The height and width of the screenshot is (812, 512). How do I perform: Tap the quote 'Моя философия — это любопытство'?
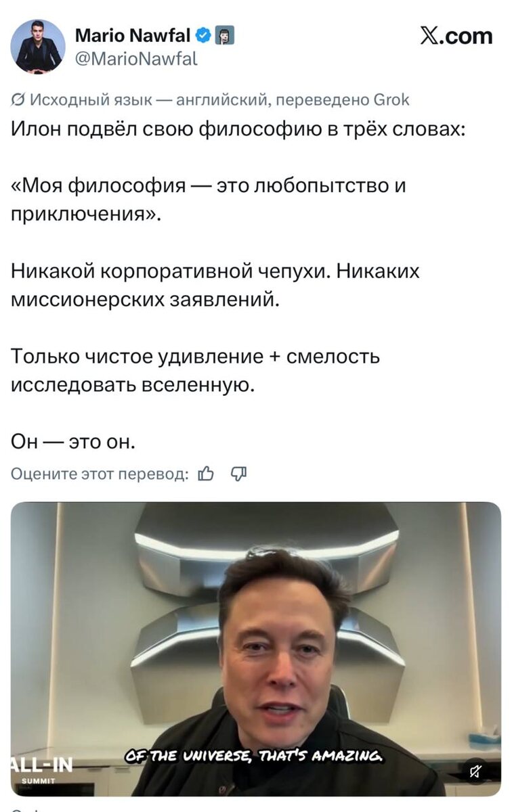[209, 185]
